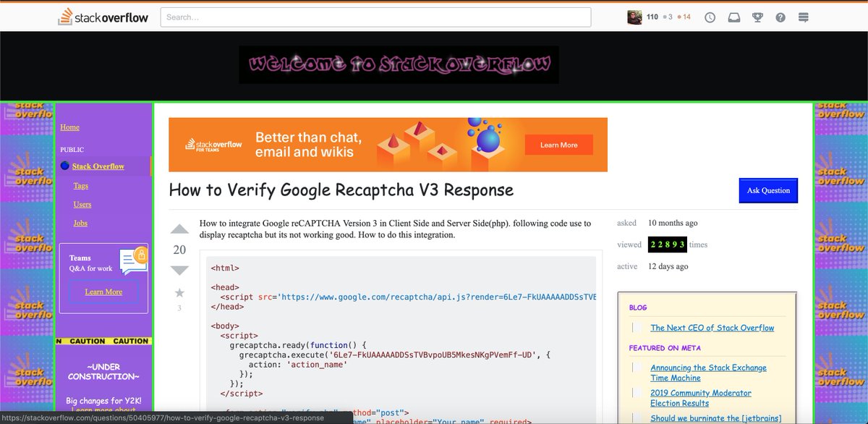Click Learn More on orange banner
Screen dimensions: 868x424
(559, 145)
